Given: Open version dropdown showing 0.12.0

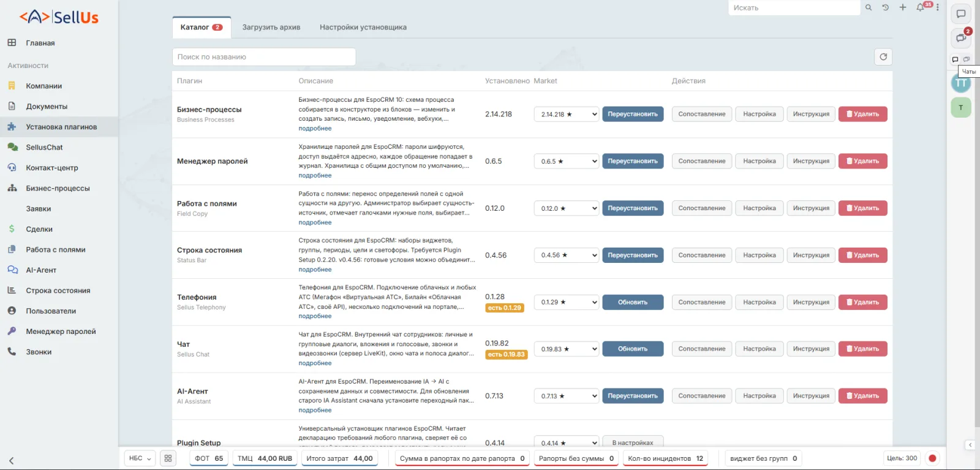Looking at the screenshot, I should (566, 208).
